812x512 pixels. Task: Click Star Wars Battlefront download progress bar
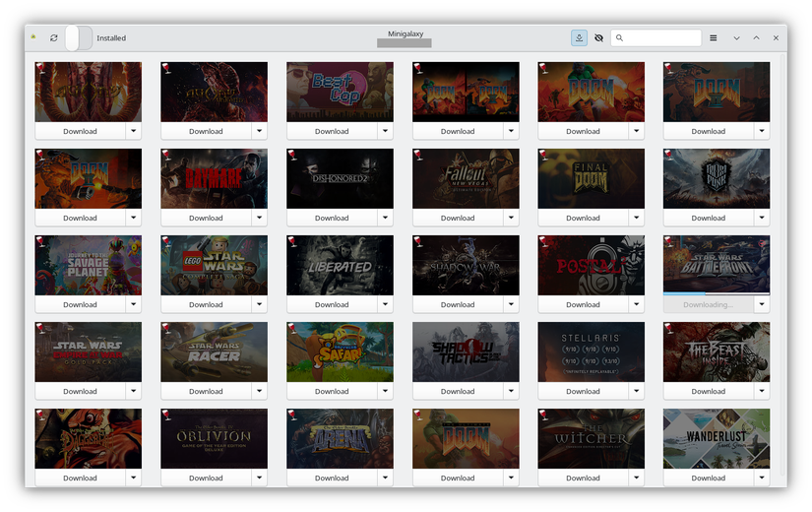tap(717, 293)
